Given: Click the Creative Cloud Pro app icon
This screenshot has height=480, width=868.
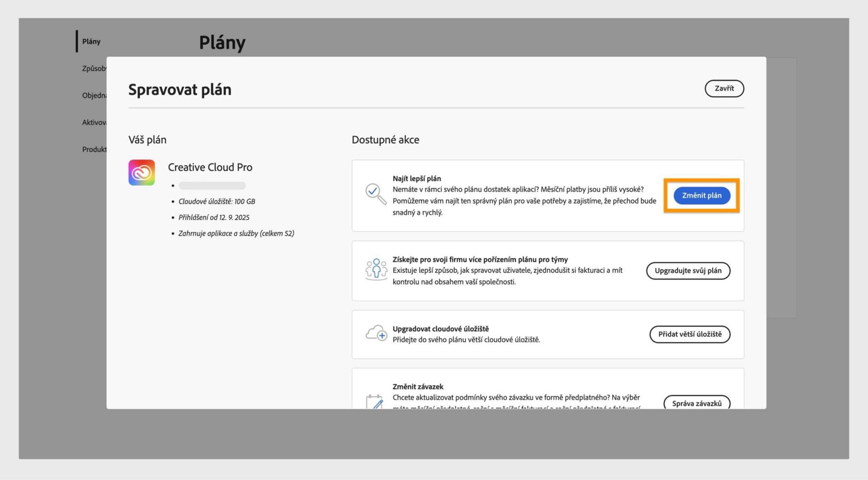Looking at the screenshot, I should pyautogui.click(x=142, y=172).
